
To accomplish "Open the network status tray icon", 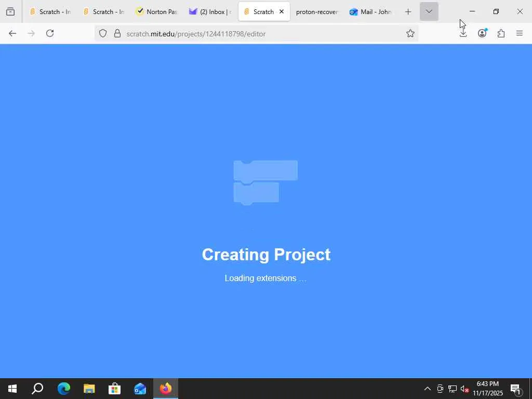I will point(453,389).
